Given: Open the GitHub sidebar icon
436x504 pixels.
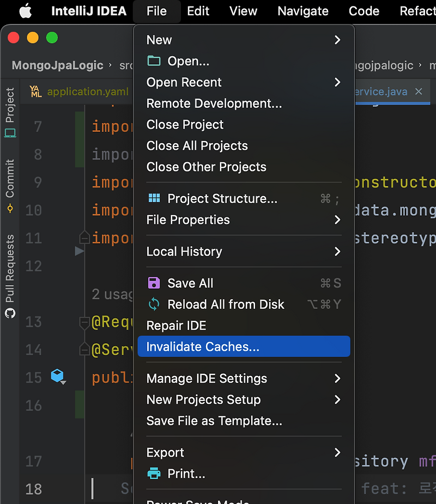Looking at the screenshot, I should point(9,313).
